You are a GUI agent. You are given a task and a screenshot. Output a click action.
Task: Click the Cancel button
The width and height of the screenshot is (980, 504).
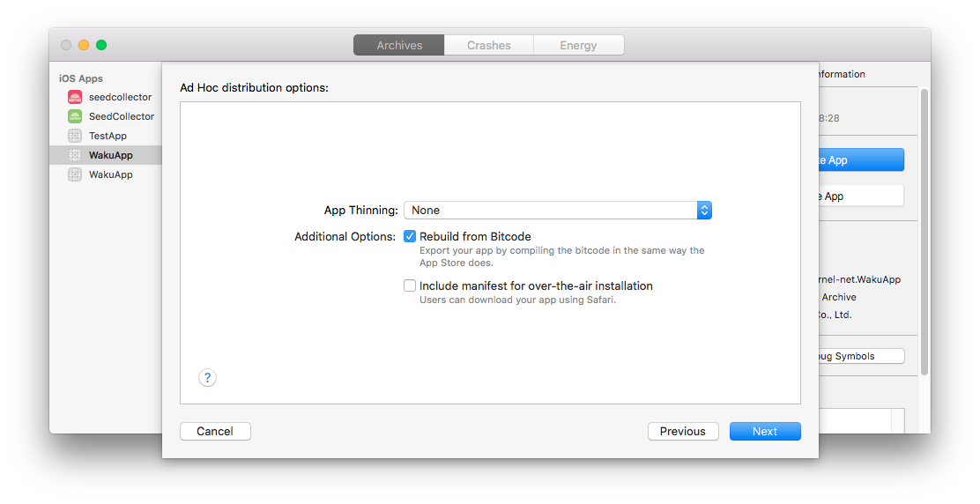click(x=215, y=431)
